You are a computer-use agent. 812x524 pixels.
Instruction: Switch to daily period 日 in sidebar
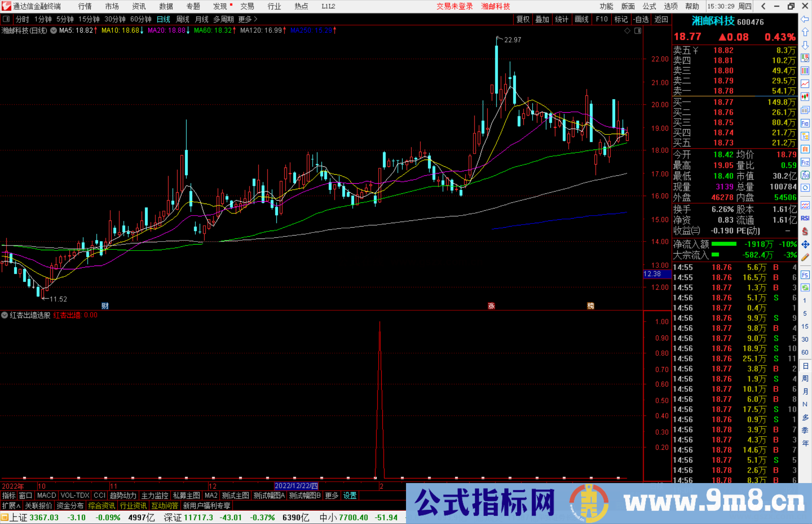(805, 365)
